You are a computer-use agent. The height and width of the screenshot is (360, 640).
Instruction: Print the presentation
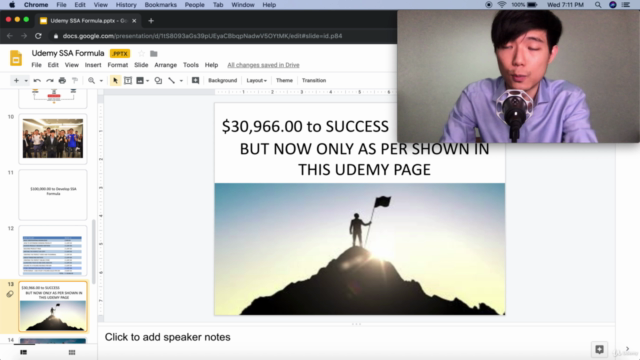click(x=62, y=80)
